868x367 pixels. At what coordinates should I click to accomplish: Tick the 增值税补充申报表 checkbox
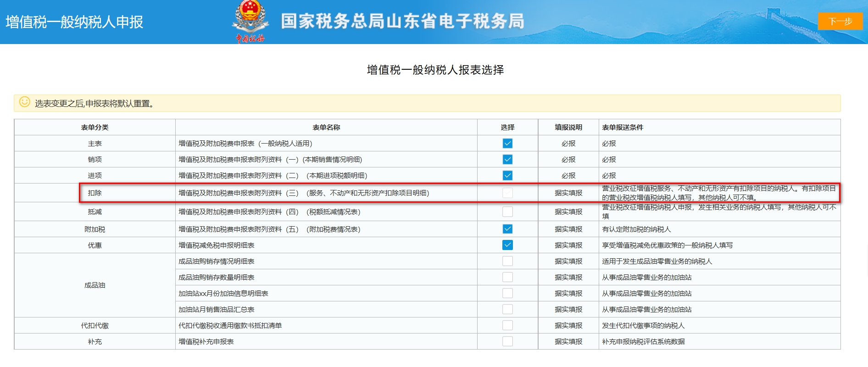coord(507,341)
